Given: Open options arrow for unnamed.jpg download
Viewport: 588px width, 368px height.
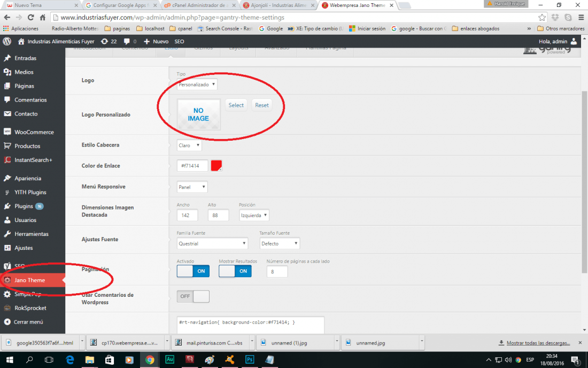Looking at the screenshot, I should [x=422, y=342].
